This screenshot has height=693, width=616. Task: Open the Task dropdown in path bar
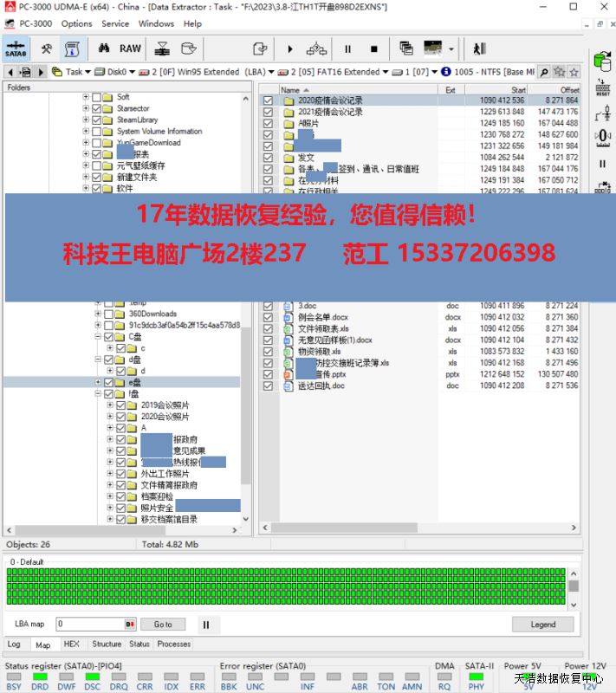(x=88, y=72)
